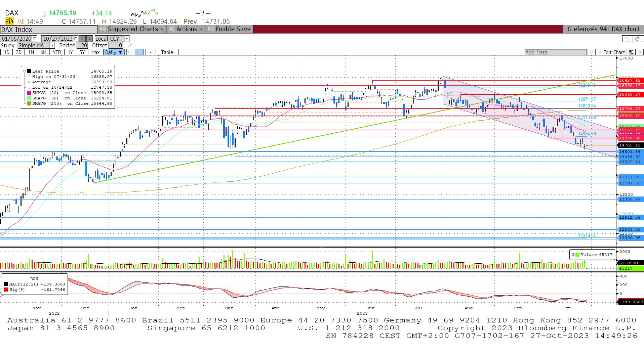Click the 16427.42 price level label
Viewport: 644px width, 353px height.
click(x=630, y=80)
